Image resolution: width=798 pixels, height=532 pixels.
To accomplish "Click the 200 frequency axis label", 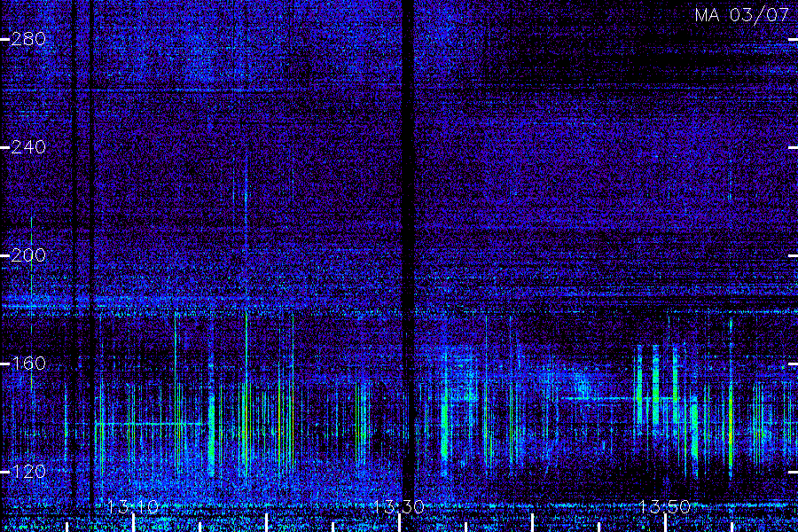I will 28,255.
